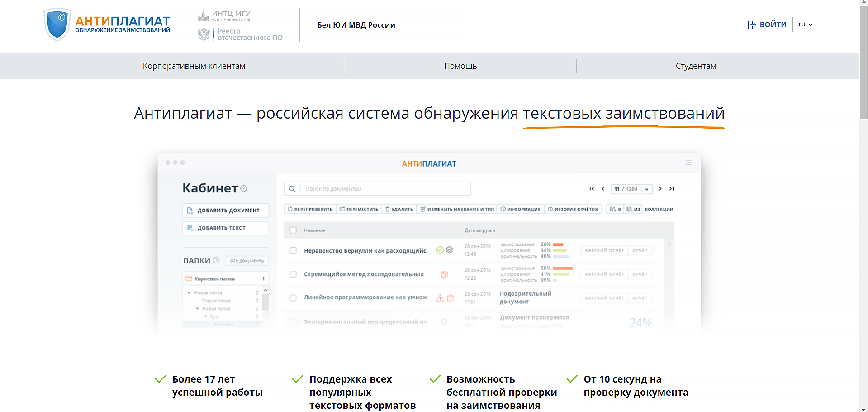Image resolution: width=868 pixels, height=412 pixels.
Task: Click the remove from collection ИЗ button
Action: (x=633, y=209)
